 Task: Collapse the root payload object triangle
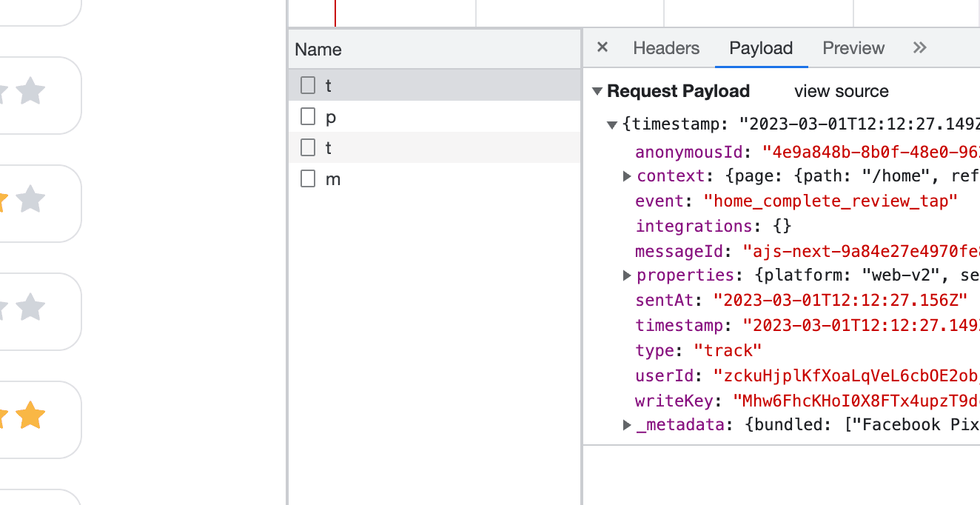coord(612,125)
